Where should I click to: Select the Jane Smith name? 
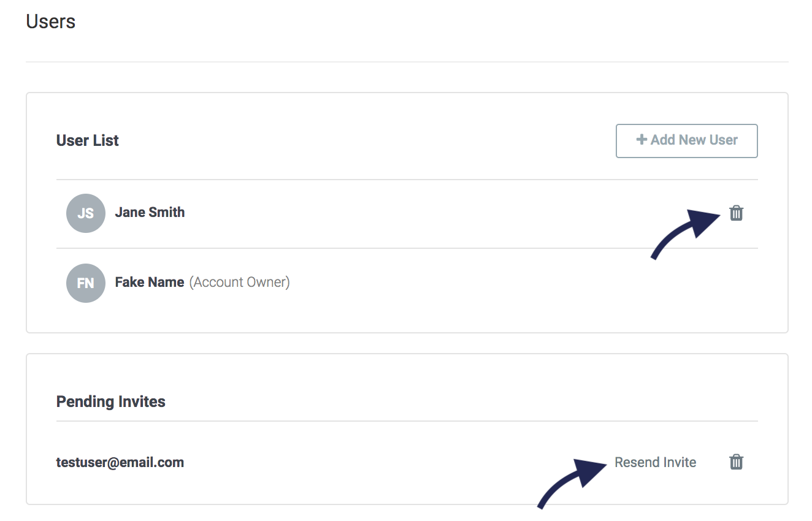click(150, 213)
